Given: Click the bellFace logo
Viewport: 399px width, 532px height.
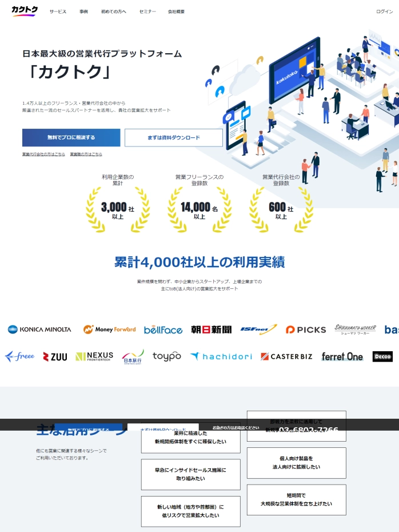Looking at the screenshot, I should pos(163,330).
